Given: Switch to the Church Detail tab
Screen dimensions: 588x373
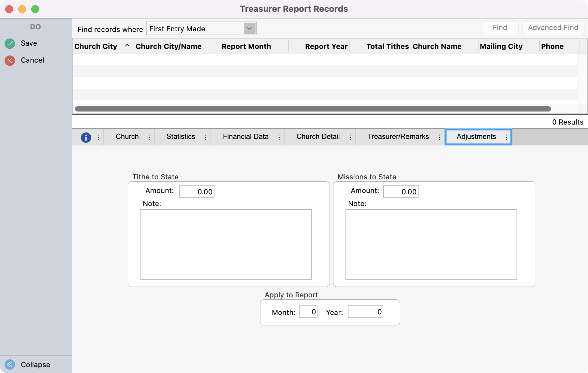Looking at the screenshot, I should click(x=317, y=137).
